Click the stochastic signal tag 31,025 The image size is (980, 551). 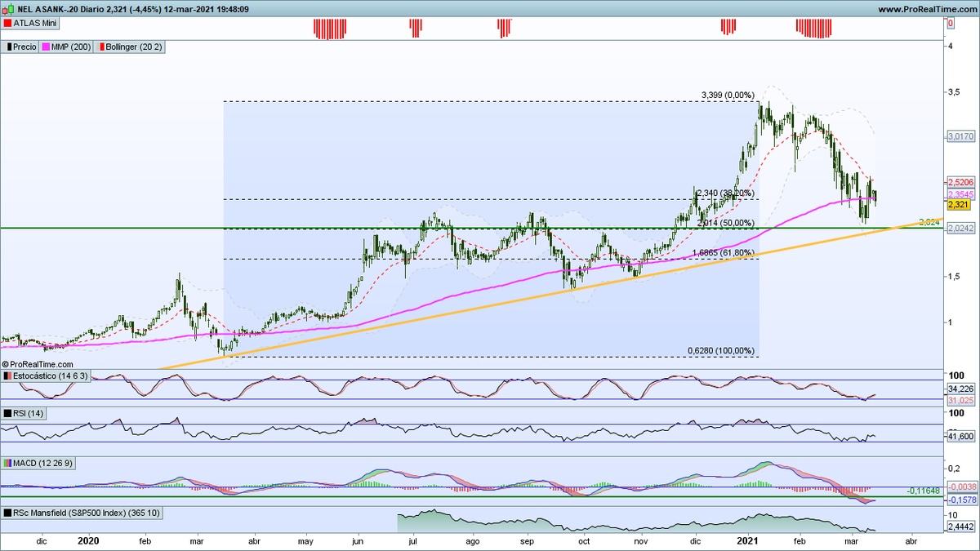click(960, 400)
